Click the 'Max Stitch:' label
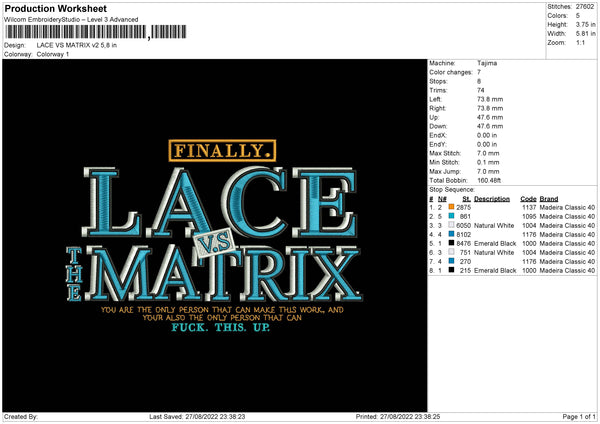Image resolution: width=600 pixels, height=424 pixels. pyautogui.click(x=445, y=153)
